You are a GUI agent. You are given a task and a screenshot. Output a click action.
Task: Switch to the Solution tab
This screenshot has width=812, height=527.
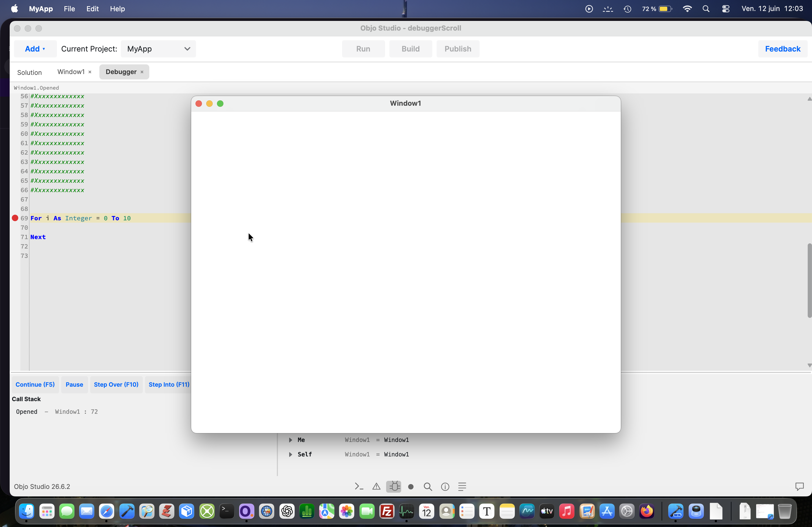coord(29,72)
